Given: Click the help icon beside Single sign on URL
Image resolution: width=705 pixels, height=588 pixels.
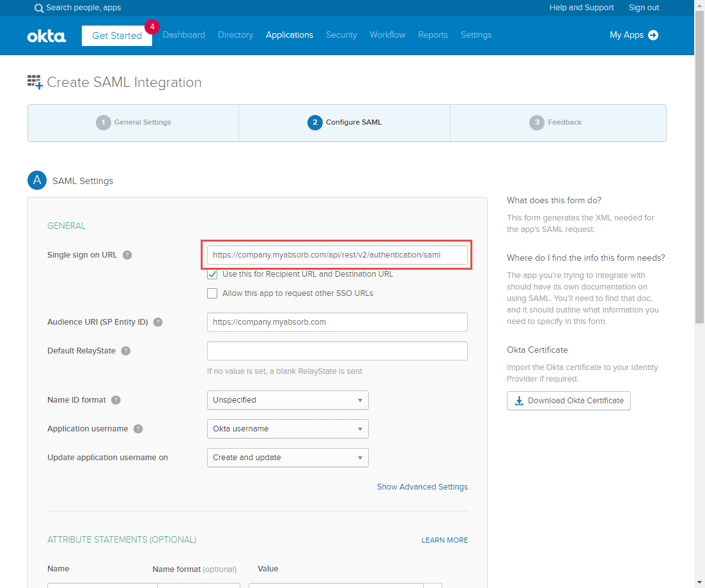Looking at the screenshot, I should coord(127,254).
